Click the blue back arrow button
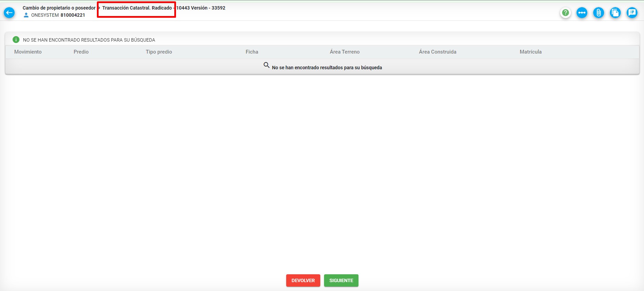Viewport: 644px width, 291px height. tap(9, 13)
